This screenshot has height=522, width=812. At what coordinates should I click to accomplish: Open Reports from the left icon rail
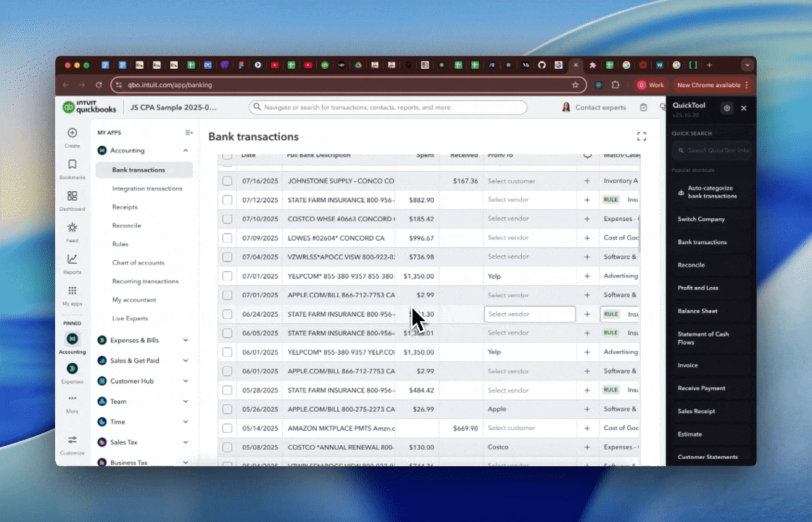[x=72, y=258]
